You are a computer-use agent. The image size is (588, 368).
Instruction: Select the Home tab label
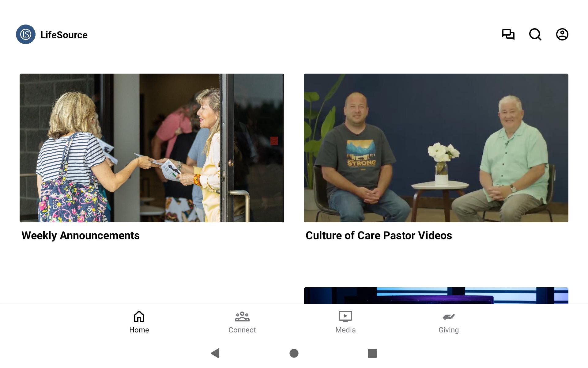(x=139, y=330)
